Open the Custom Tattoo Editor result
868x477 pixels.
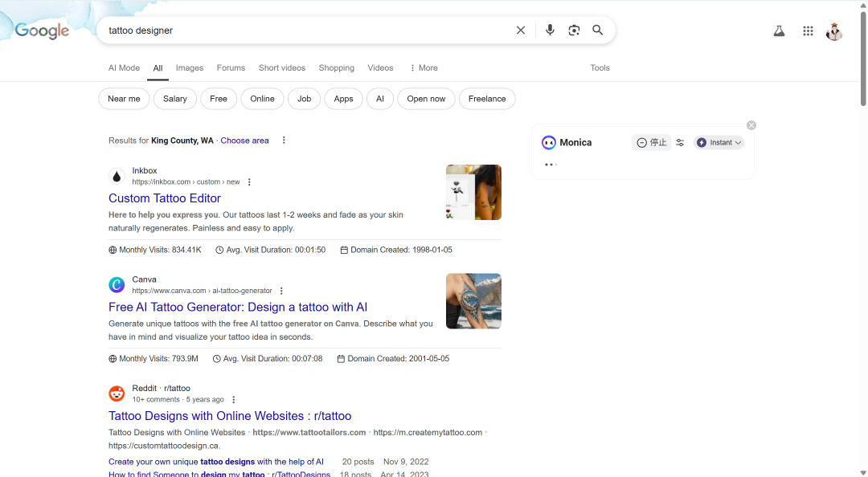click(x=165, y=198)
